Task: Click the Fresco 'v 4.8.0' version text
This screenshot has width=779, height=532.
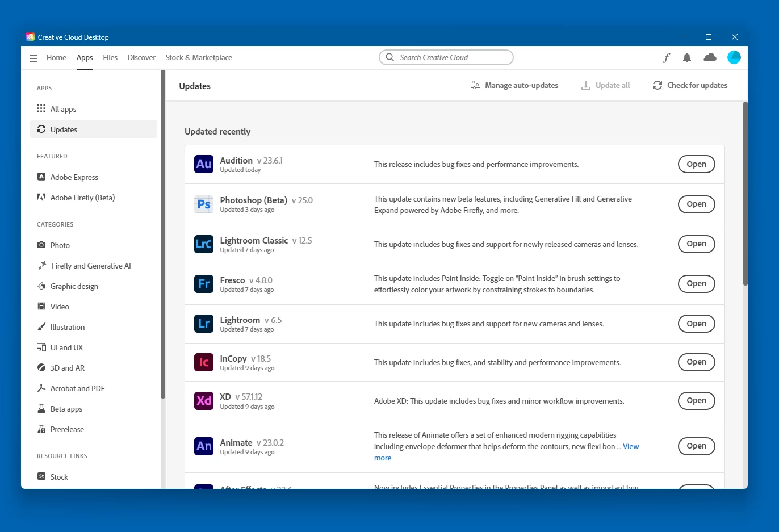Action: pyautogui.click(x=261, y=280)
